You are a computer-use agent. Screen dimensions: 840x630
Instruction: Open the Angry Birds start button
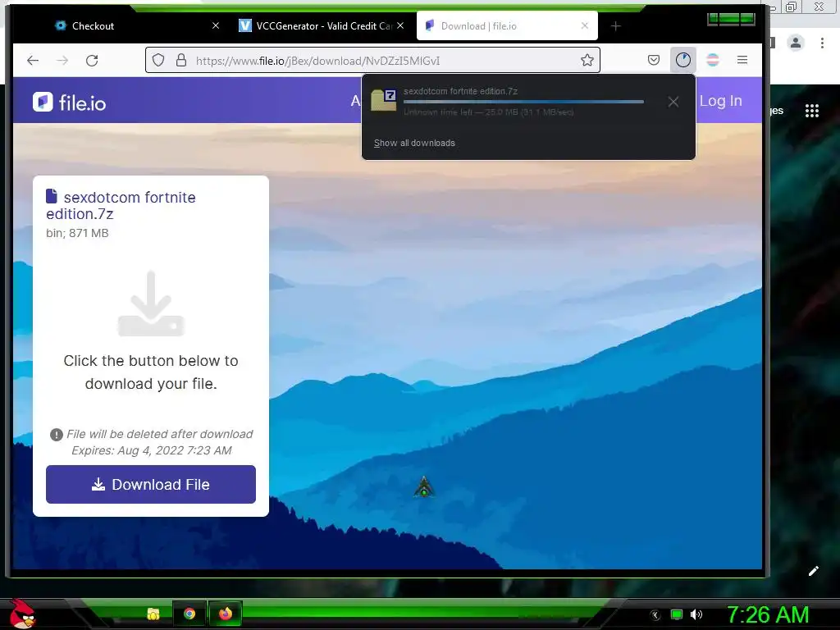pyautogui.click(x=22, y=614)
